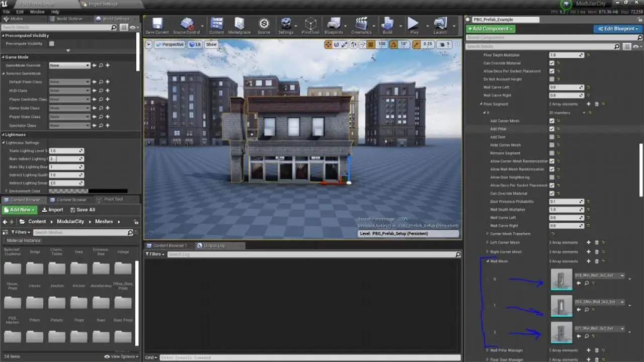Toggle the Add Pillar checkbox
Image resolution: width=644 pixels, height=362 pixels.
pos(552,129)
